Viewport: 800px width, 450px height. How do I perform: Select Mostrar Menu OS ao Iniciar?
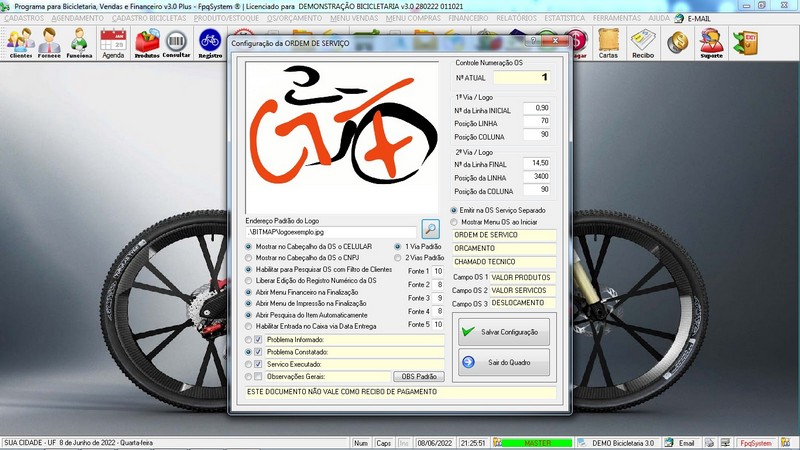click(x=454, y=222)
